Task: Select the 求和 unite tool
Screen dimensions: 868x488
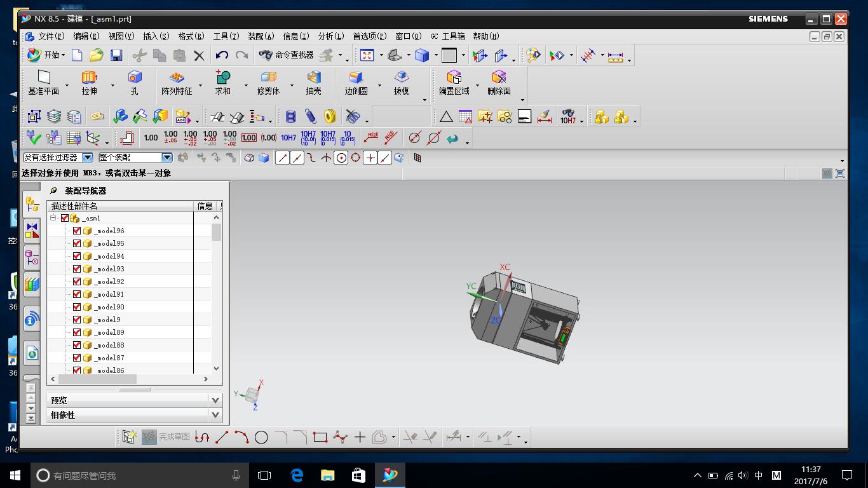Action: (x=222, y=83)
